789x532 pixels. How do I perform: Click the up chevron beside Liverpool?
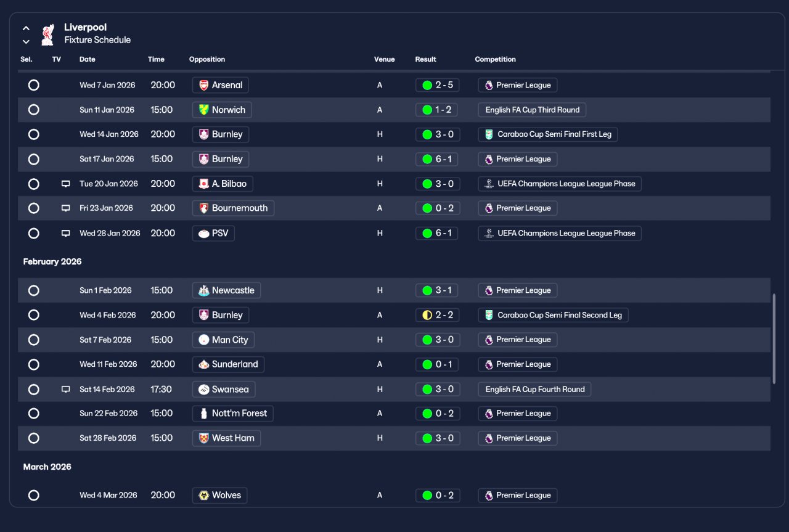tap(26, 28)
